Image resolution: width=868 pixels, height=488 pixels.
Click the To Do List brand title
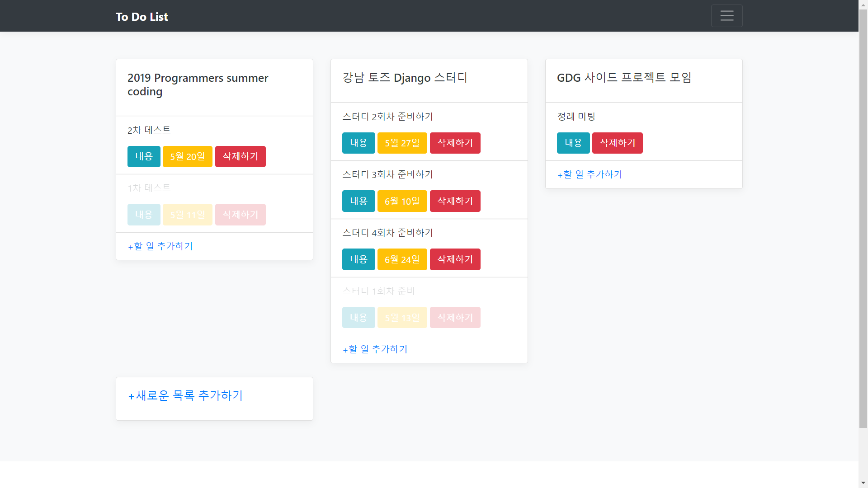click(x=142, y=17)
